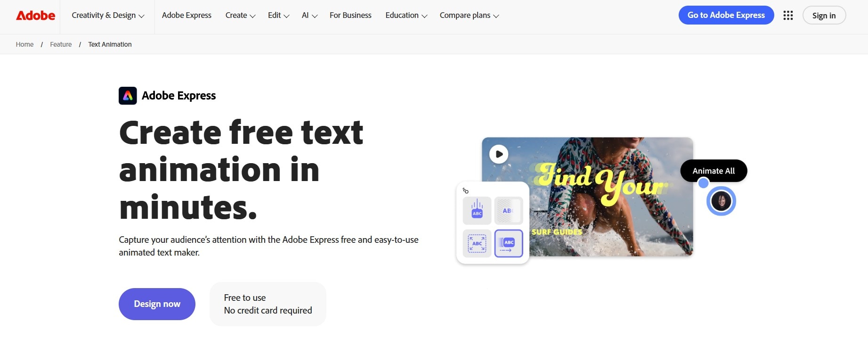Image resolution: width=868 pixels, height=364 pixels.
Task: Click Text Animation breadcrumb
Action: [110, 44]
